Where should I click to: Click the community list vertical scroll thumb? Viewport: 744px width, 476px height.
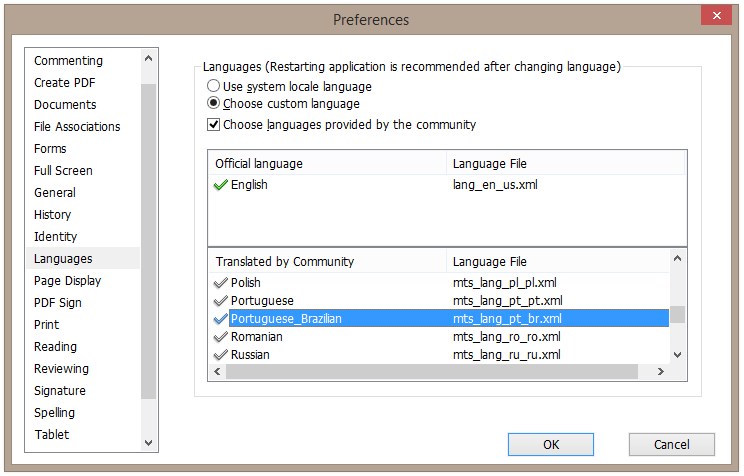(678, 314)
